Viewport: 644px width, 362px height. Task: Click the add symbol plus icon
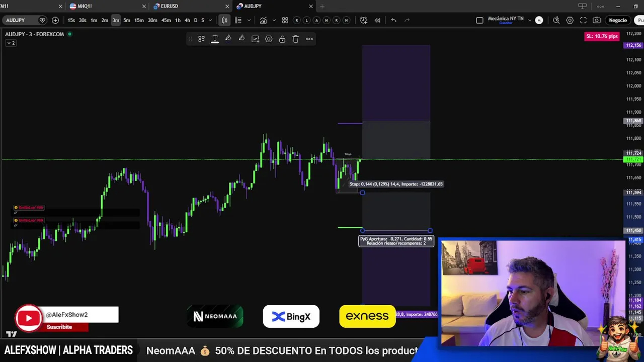point(55,20)
